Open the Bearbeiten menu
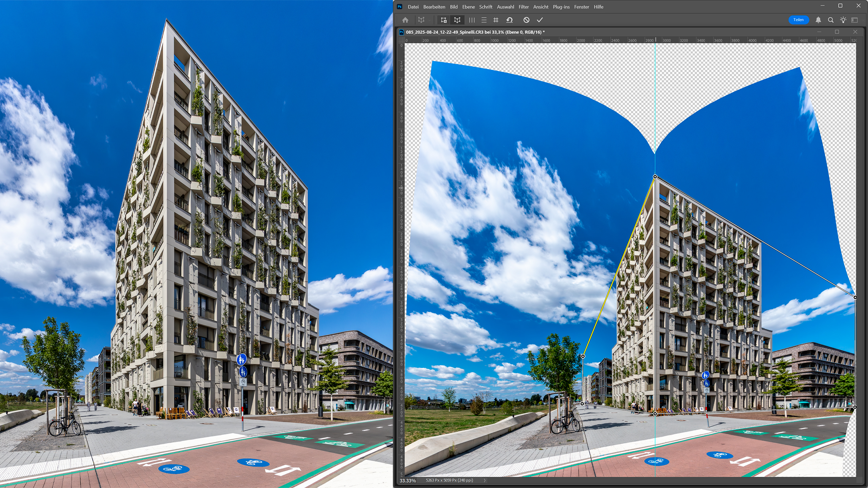 click(434, 7)
